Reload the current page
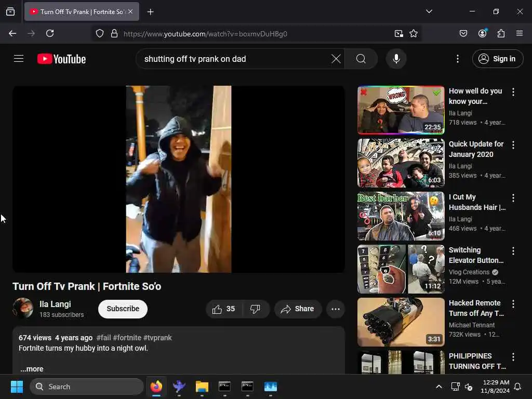 pyautogui.click(x=50, y=33)
